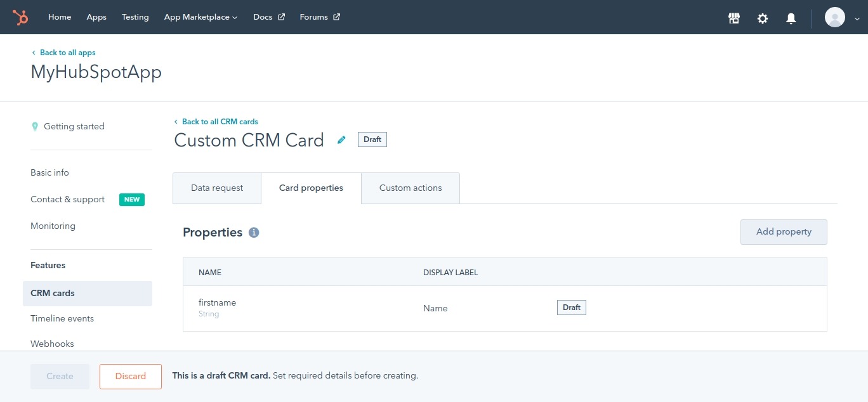Image resolution: width=868 pixels, height=402 pixels.
Task: Open the firstname property row
Action: [x=217, y=303]
